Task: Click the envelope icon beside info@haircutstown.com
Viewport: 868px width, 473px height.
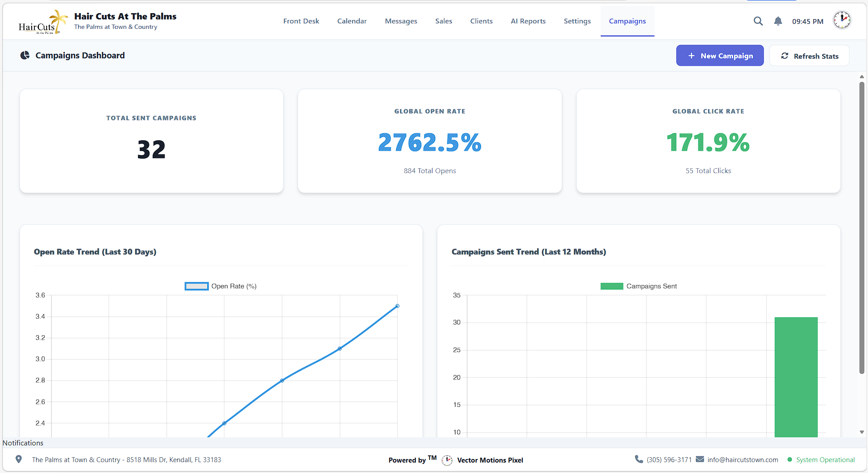Action: point(699,459)
